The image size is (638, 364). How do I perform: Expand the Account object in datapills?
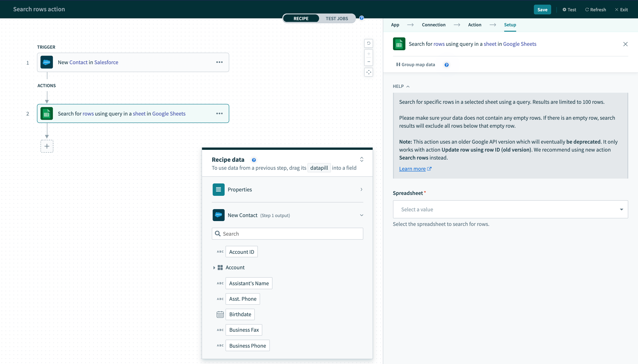[x=214, y=268]
